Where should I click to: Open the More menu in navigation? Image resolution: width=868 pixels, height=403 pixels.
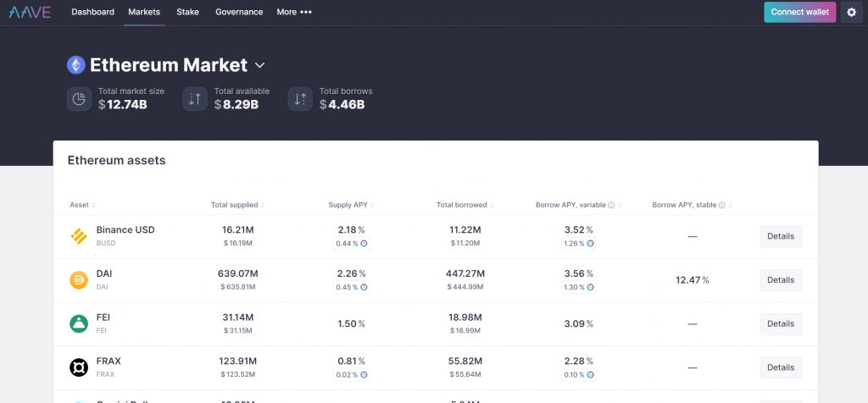click(x=294, y=12)
